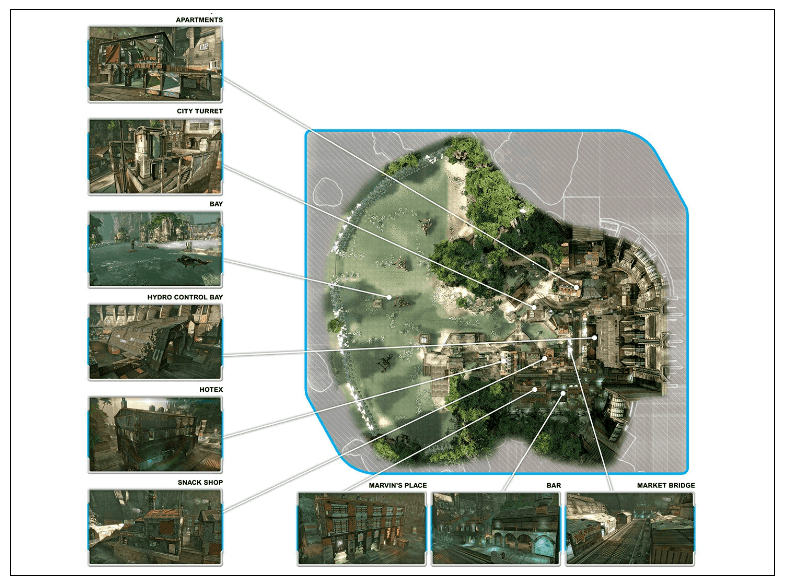View the Hydro Control Bay thumbnail

pyautogui.click(x=155, y=342)
